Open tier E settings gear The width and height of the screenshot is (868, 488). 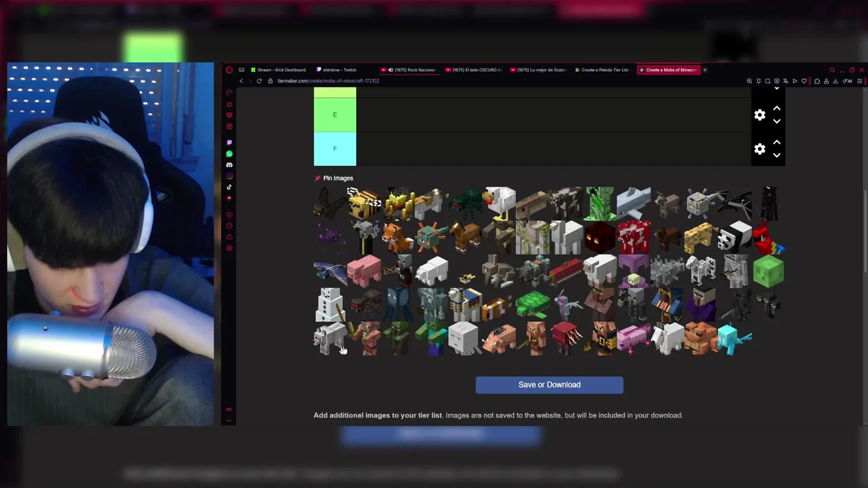coord(759,115)
